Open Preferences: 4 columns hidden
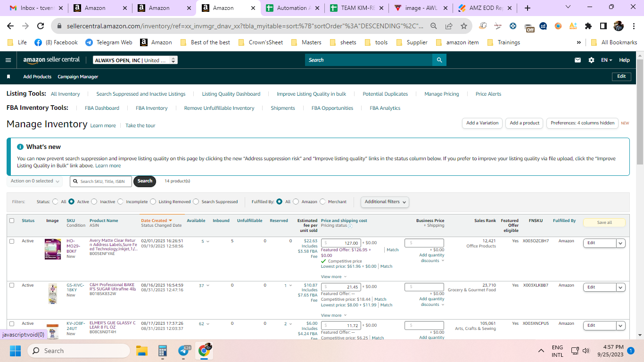644x362 pixels. (x=583, y=123)
